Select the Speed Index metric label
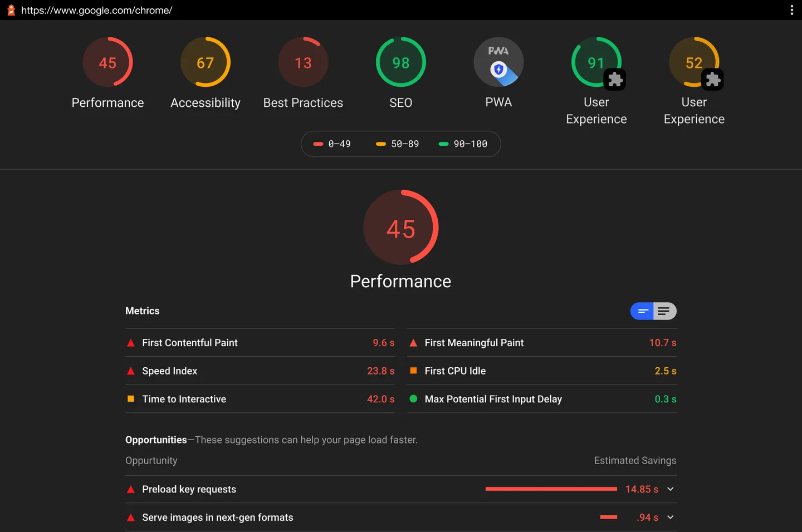 coord(170,371)
